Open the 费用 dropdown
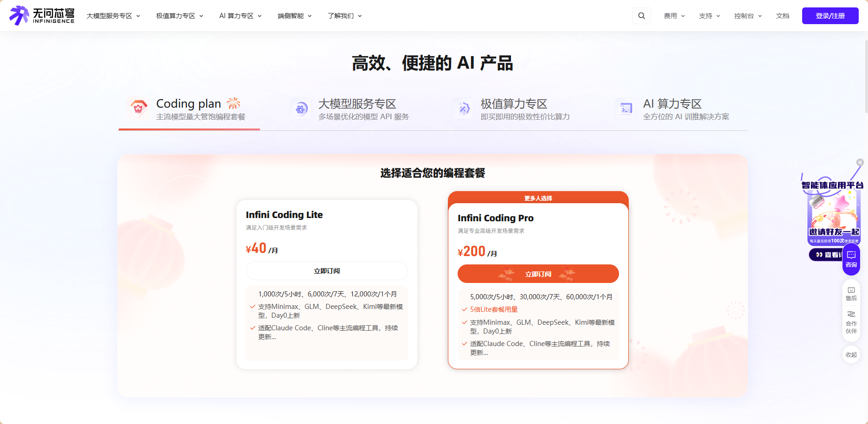Viewport: 868px width, 424px height. (x=674, y=16)
